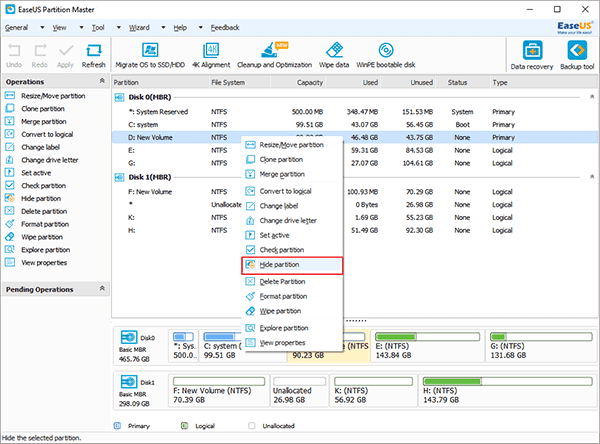
Task: Click Resize/Move partition in Operations sidebar
Action: 52,95
